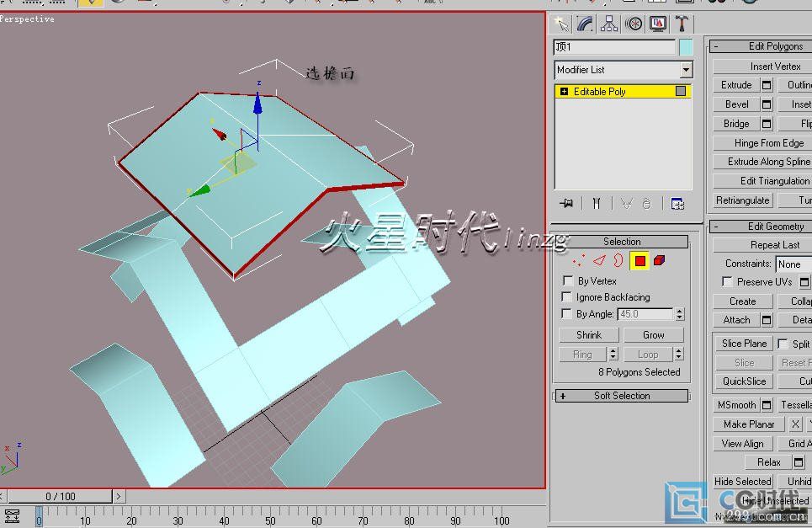Click the Ring spinner arrows
812x528 pixels.
tap(613, 355)
